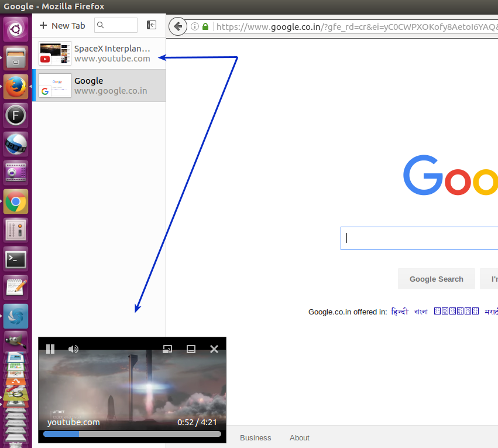Open the text editor notepad icon
This screenshot has height=448, width=498.
pyautogui.click(x=16, y=288)
